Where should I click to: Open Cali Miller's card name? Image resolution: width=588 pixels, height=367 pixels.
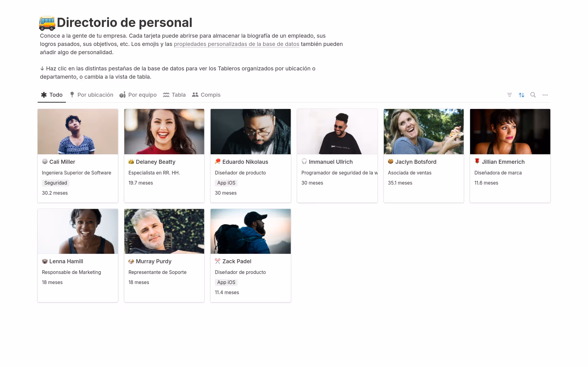[62, 162]
